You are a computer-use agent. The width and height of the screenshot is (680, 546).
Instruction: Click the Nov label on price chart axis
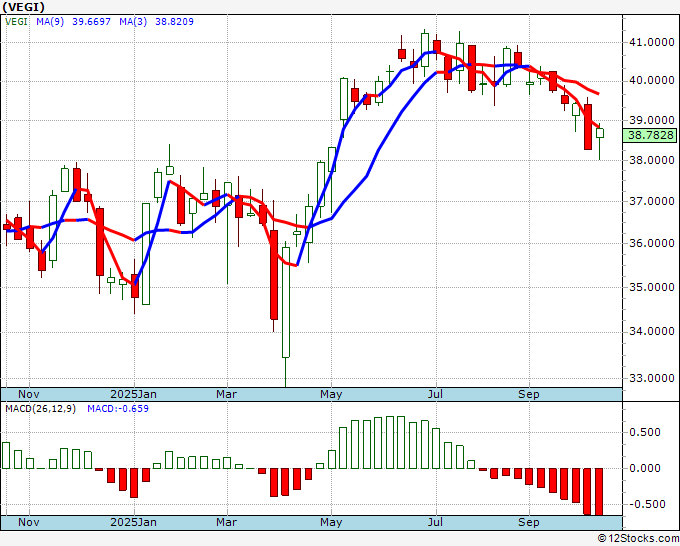29,394
